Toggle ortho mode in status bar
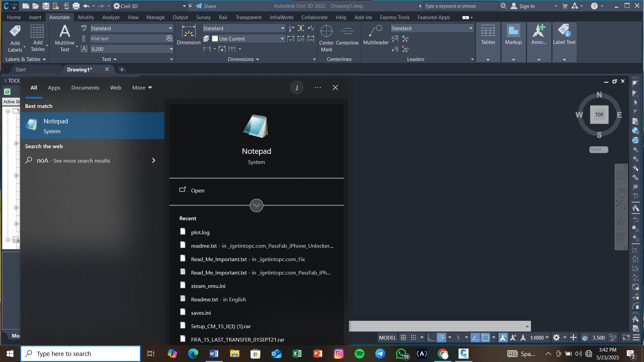 pos(431,338)
